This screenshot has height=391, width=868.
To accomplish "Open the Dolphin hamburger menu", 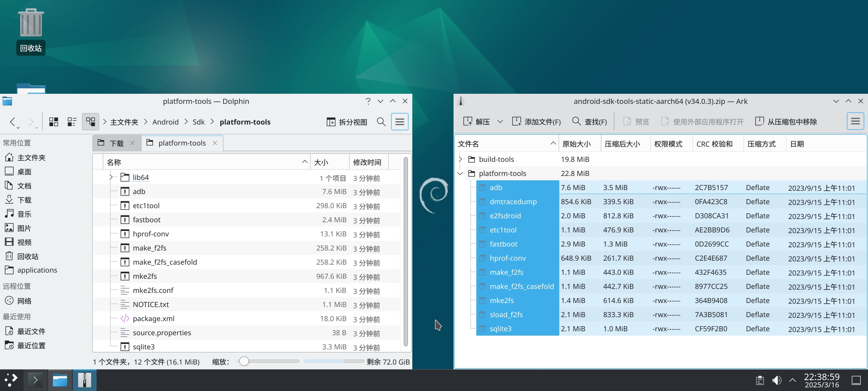I will click(400, 122).
